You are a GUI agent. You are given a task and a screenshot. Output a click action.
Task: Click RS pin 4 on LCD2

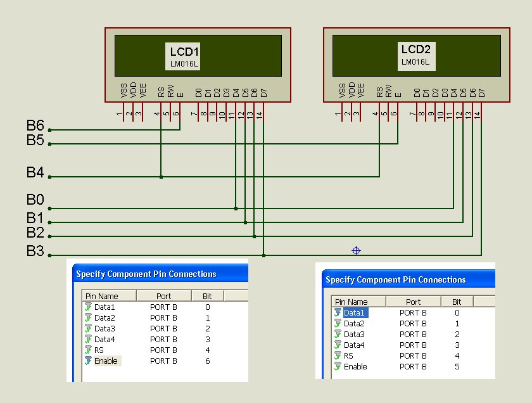(x=379, y=112)
